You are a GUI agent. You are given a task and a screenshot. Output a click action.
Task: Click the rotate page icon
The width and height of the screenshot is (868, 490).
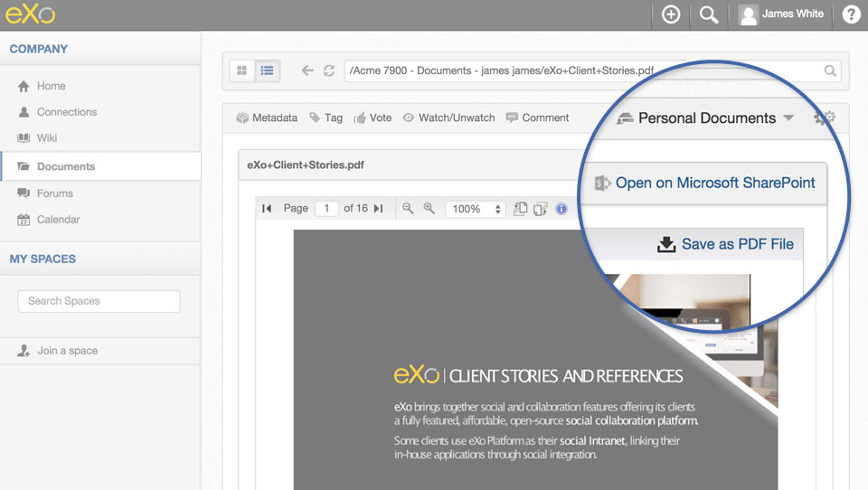click(x=521, y=209)
